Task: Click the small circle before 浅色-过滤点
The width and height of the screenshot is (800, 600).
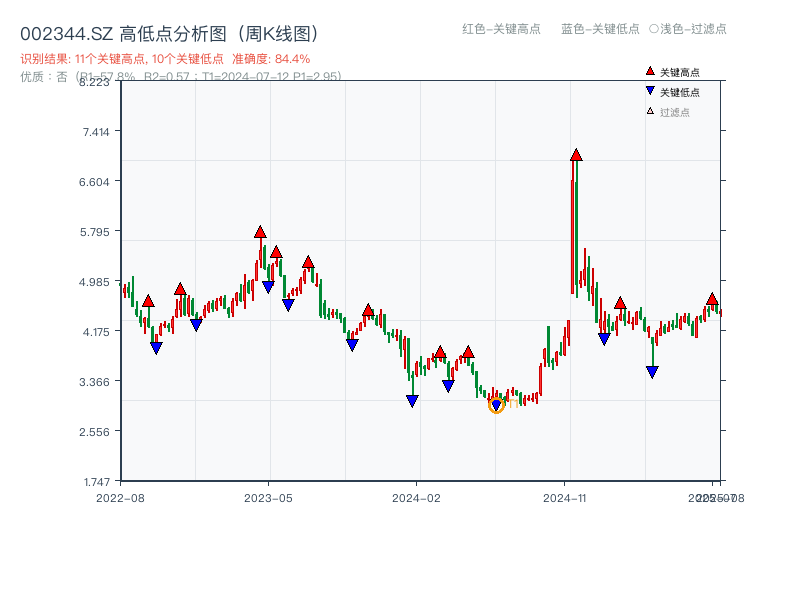Action: tap(654, 29)
